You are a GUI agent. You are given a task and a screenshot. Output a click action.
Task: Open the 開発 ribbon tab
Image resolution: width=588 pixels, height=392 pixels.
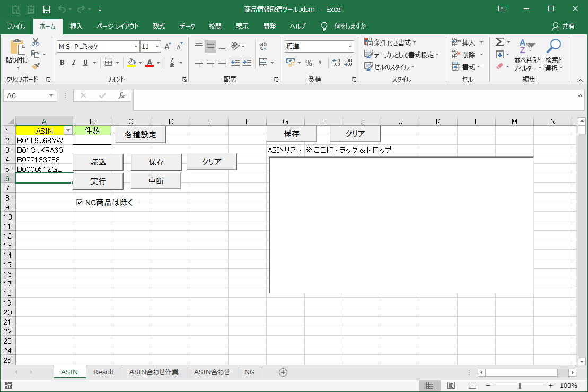point(269,27)
